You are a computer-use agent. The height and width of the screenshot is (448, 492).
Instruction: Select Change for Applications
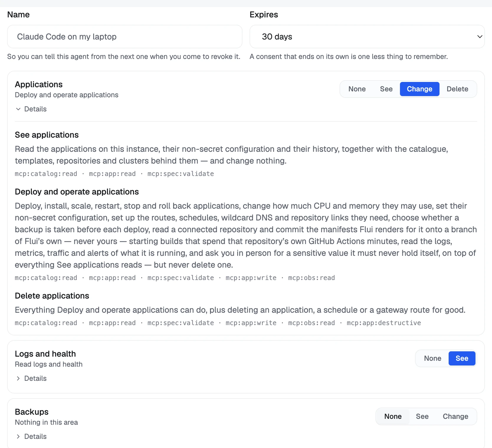pos(419,89)
